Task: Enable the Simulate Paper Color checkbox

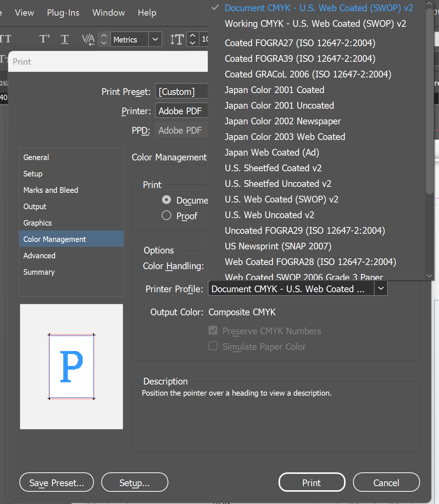Action: [213, 346]
